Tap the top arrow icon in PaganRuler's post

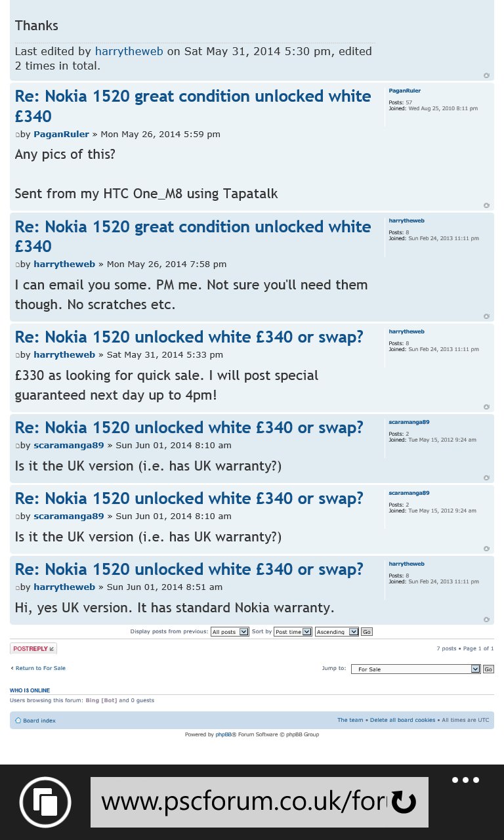486,205
